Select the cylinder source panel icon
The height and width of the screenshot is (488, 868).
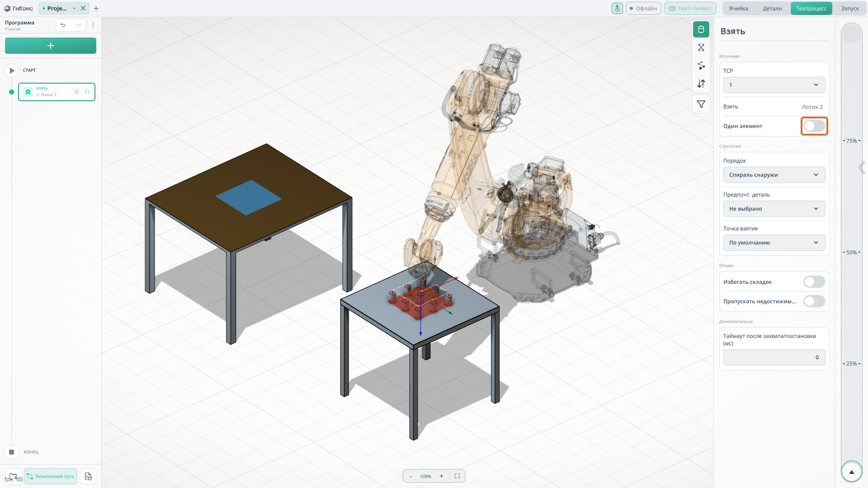point(701,30)
